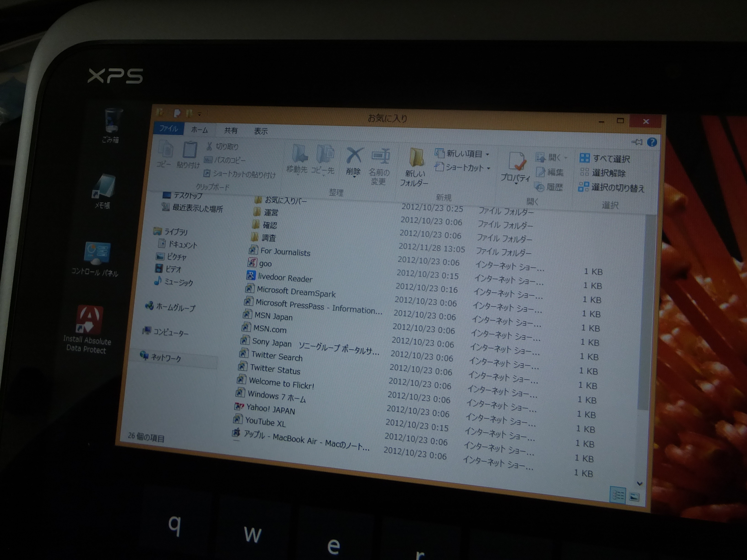
Task: Click 選択の切り替え (Invert selection)
Action: coord(611,188)
